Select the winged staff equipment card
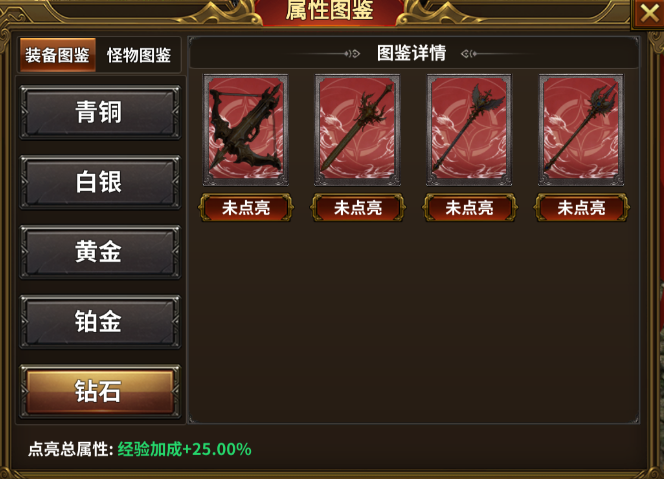This screenshot has width=664, height=479. 469,130
